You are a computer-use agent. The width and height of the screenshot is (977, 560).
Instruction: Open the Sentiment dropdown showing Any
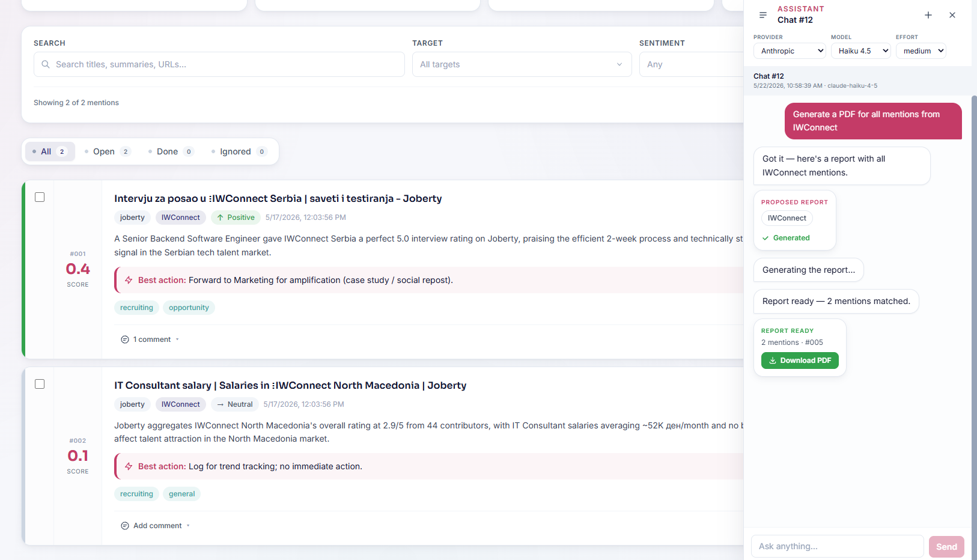click(691, 64)
